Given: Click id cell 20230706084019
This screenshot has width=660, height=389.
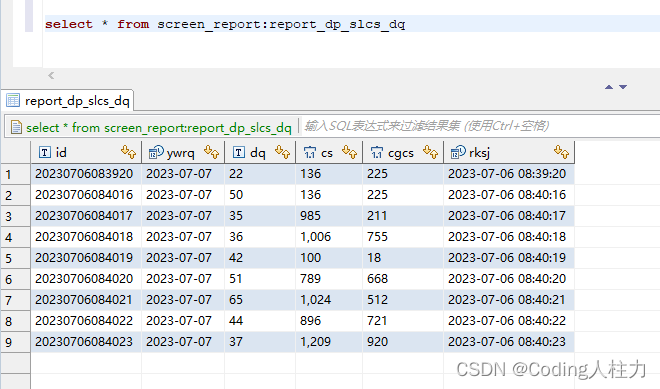Looking at the screenshot, I should click(86, 258).
